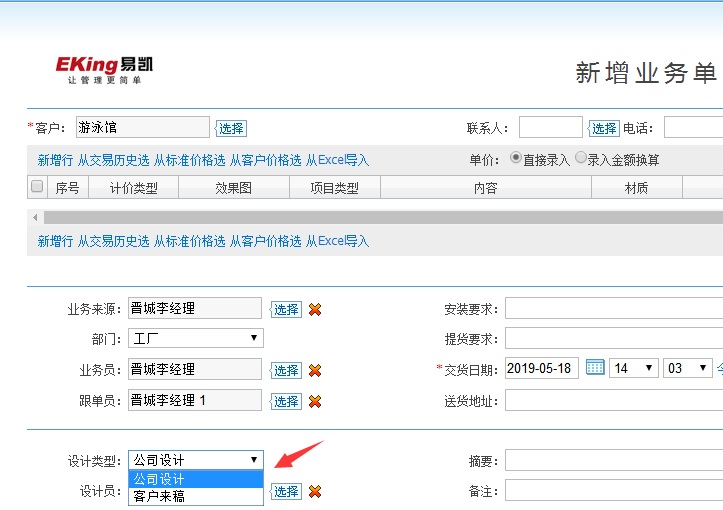Clear the 业务来源 field with orange X icon

(x=315, y=309)
